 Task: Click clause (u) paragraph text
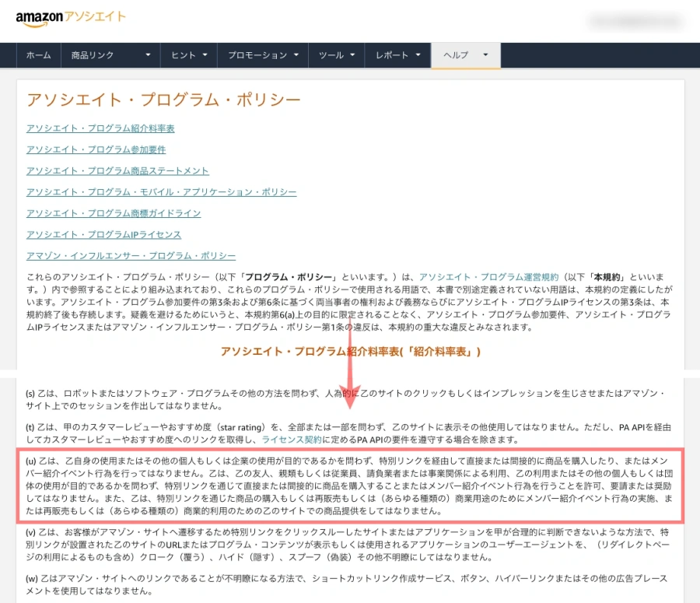pyautogui.click(x=349, y=486)
